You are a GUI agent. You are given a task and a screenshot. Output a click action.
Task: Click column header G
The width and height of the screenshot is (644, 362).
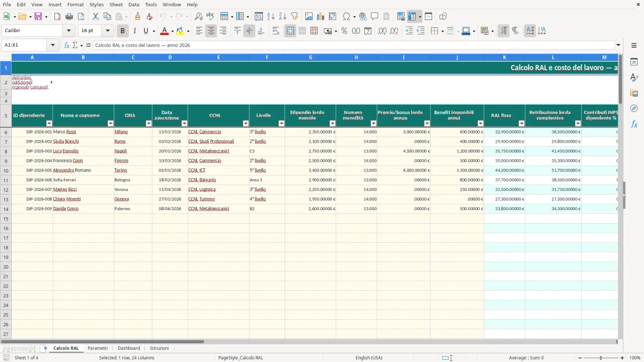[x=310, y=57]
